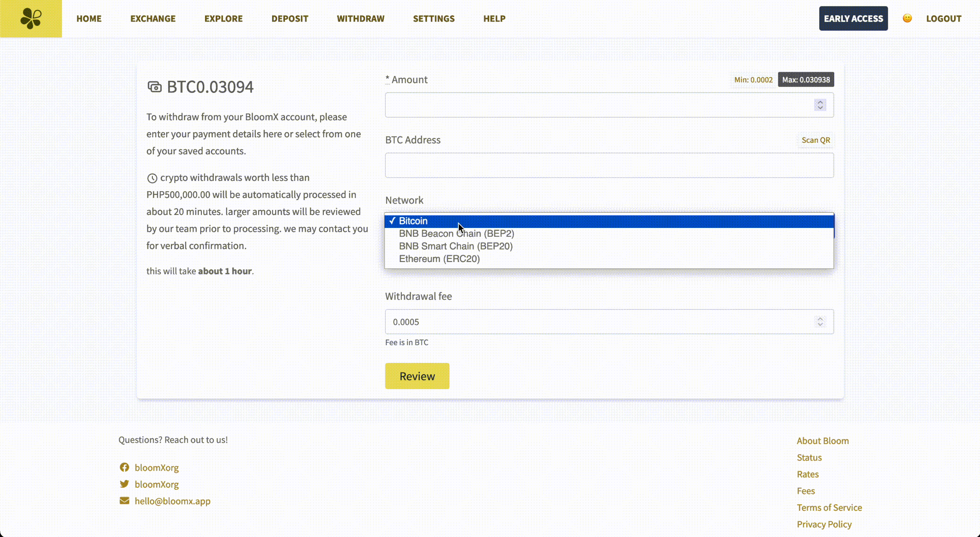The image size is (980, 537).
Task: Select Bitcoin in the Network dropdown
Action: coord(413,221)
